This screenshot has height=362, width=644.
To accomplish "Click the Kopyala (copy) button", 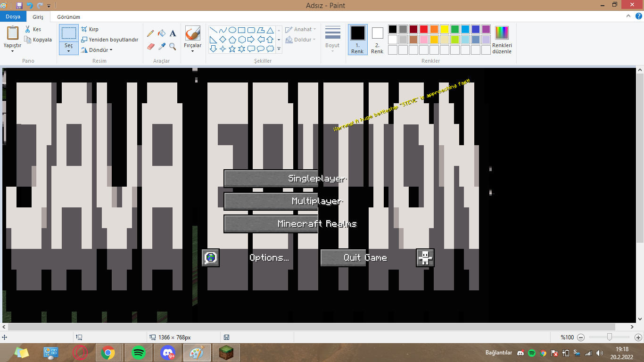I will [38, 40].
